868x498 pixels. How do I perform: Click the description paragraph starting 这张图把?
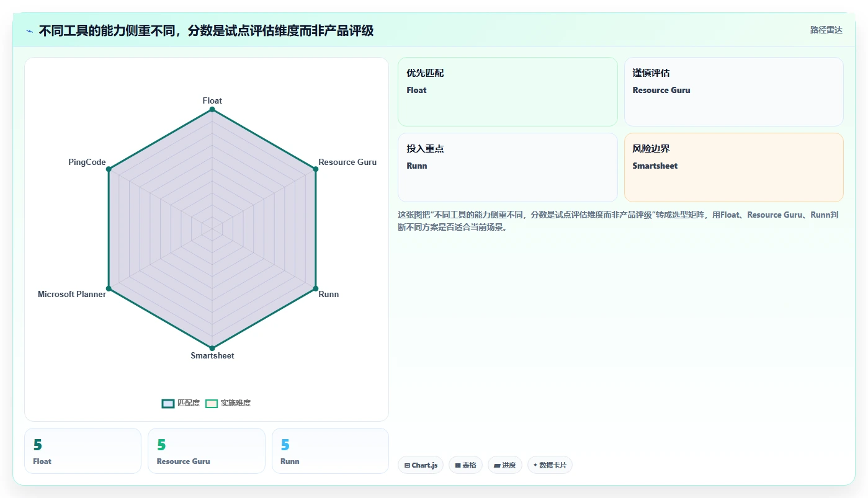click(x=618, y=221)
